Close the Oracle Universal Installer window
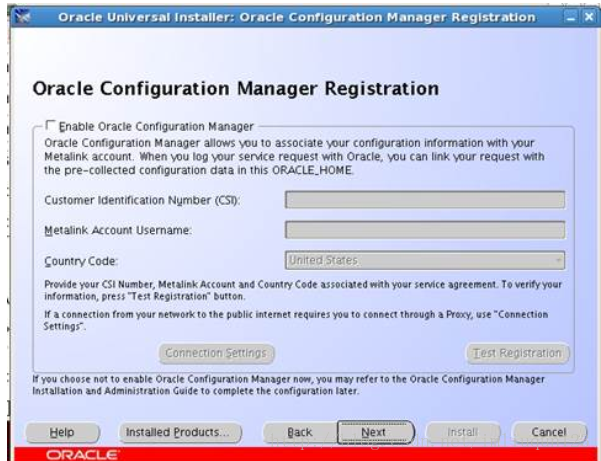Viewport: 601px width, 461px height. pos(589,17)
